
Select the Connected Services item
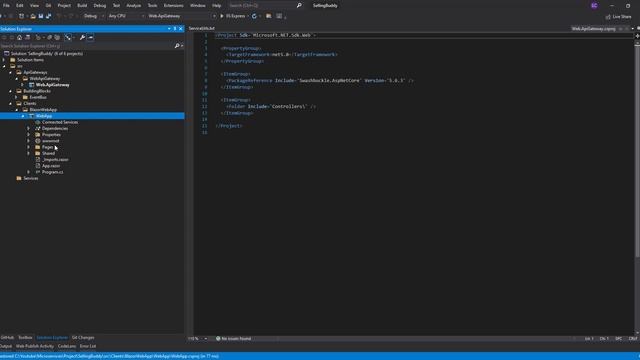click(x=60, y=122)
